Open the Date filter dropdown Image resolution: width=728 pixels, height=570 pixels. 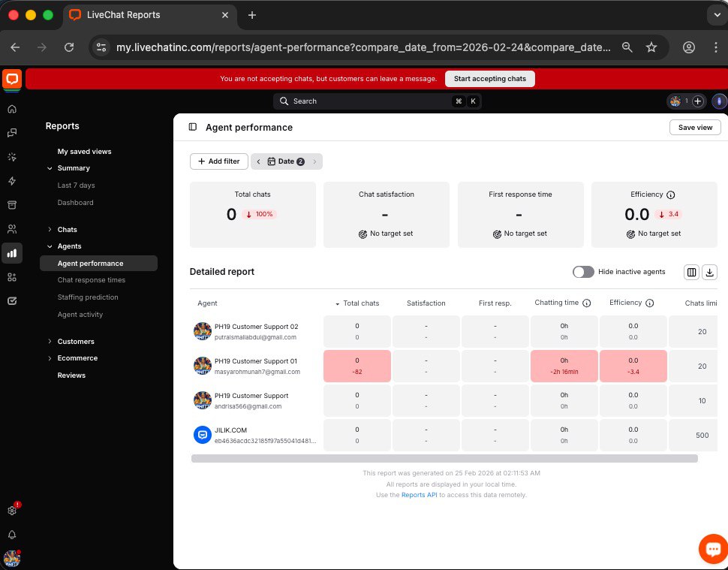[x=286, y=161]
